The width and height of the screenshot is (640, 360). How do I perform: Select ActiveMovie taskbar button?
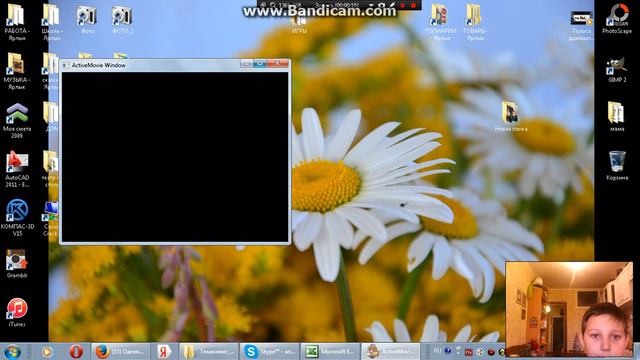(390, 351)
